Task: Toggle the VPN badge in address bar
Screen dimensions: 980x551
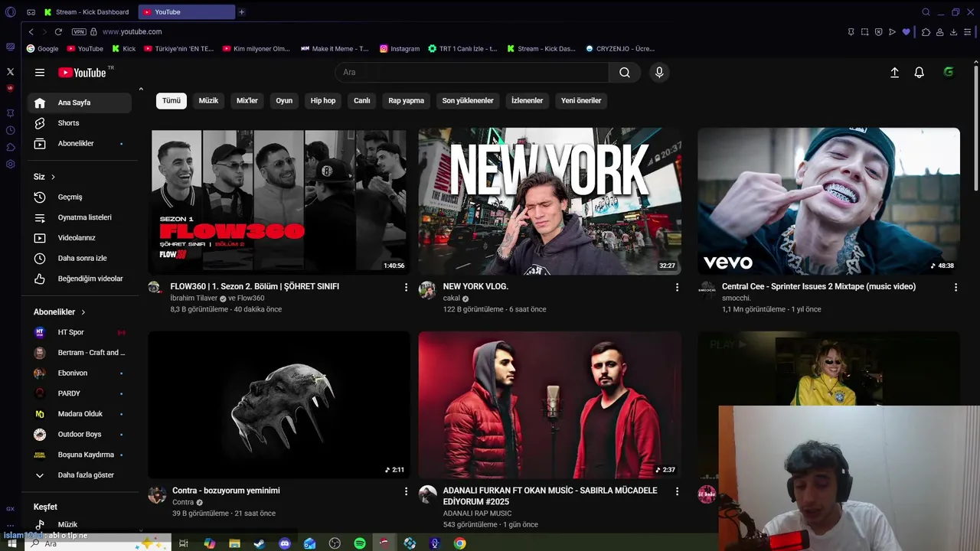Action: click(79, 31)
